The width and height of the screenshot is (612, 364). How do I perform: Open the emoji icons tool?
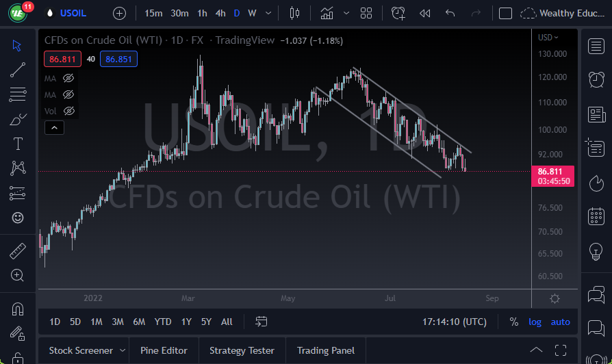[x=18, y=218]
